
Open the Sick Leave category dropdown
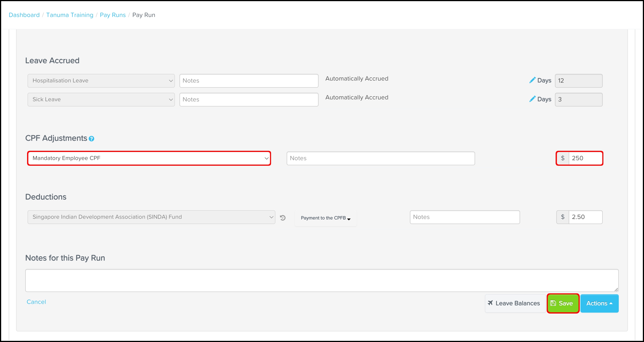click(101, 99)
